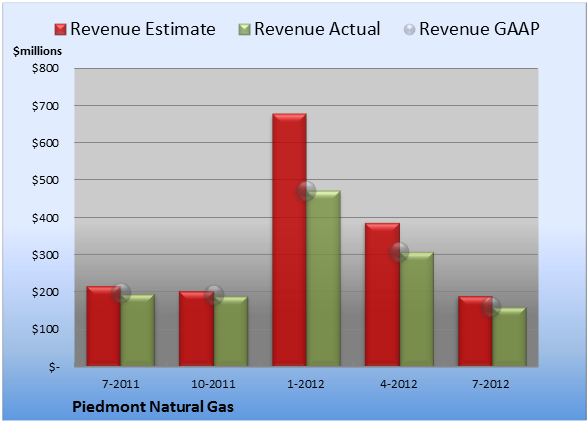This screenshot has height=422, width=588.
Task: Select the "10-2011" category label
Action: click(213, 384)
